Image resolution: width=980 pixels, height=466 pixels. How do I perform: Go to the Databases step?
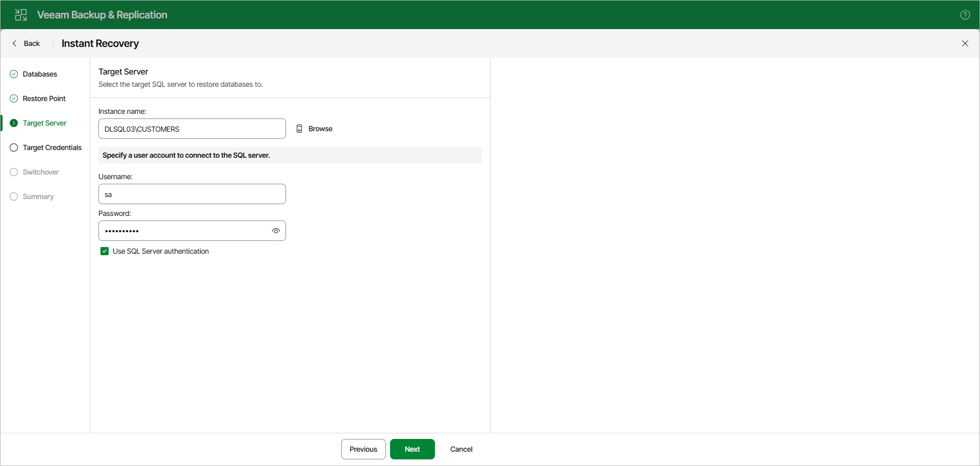40,74
